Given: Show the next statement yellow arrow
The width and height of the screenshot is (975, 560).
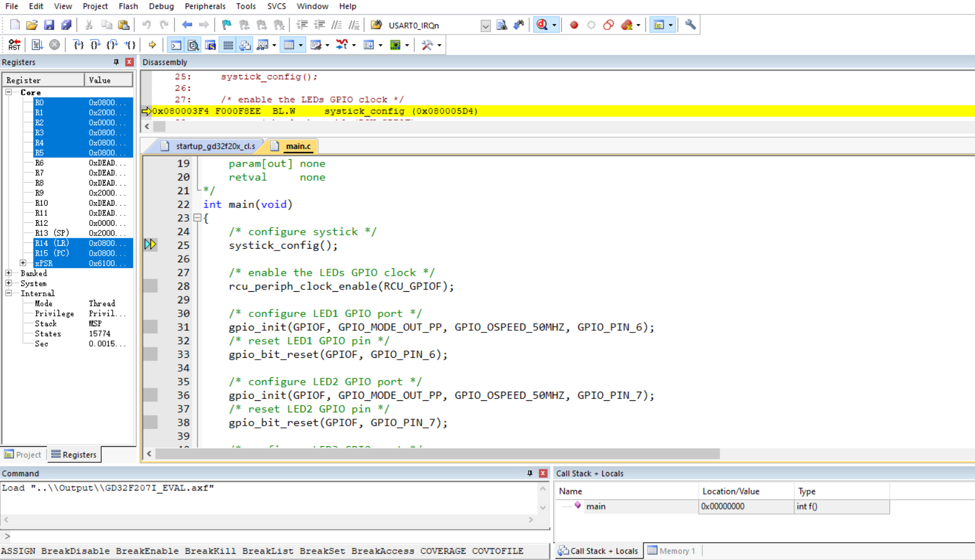Looking at the screenshot, I should pos(152,45).
